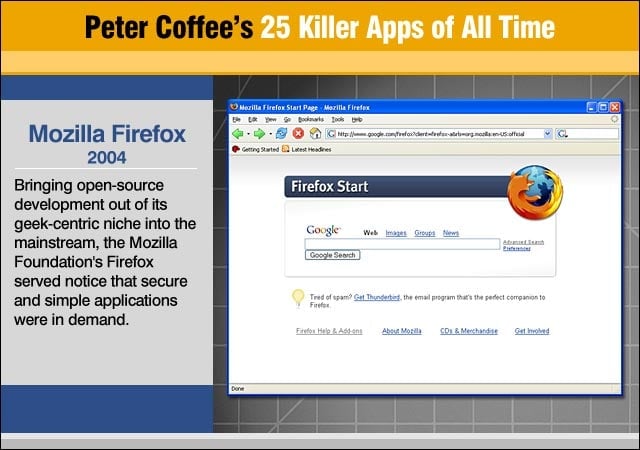
Task: Expand the URL bar dropdown arrow
Action: tap(548, 134)
